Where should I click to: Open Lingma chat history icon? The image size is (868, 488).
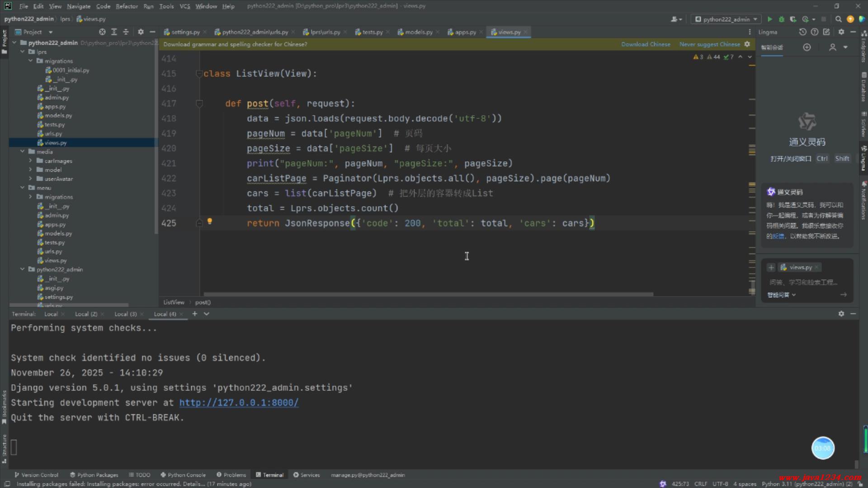click(x=802, y=32)
